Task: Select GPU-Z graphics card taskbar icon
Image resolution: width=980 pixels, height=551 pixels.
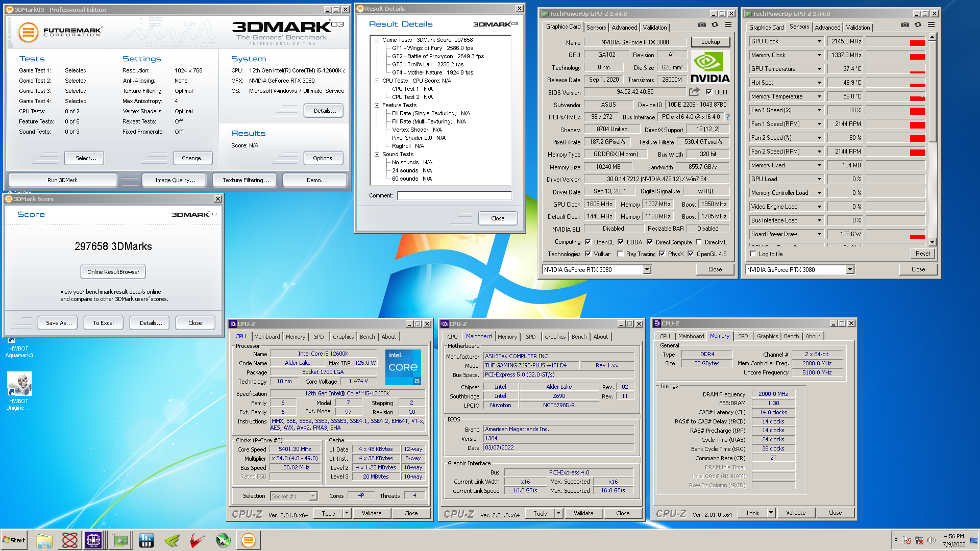Action: 121,540
